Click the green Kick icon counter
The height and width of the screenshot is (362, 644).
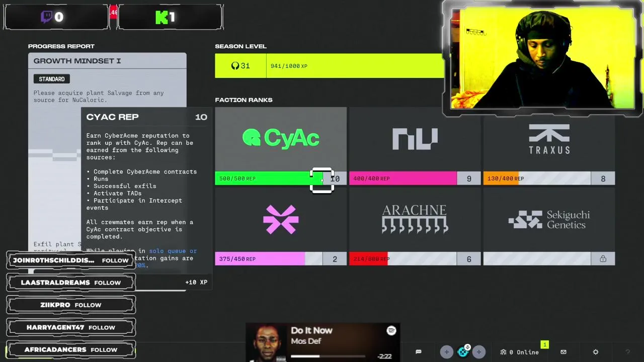[x=162, y=18]
